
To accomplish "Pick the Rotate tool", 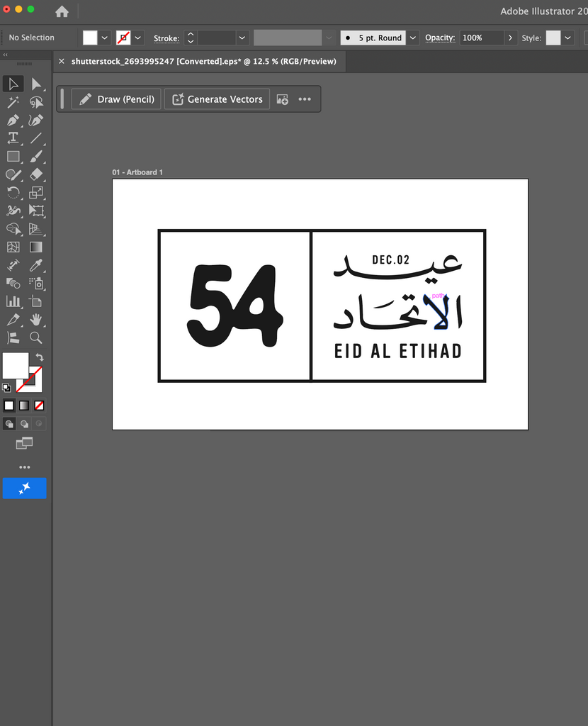I will coord(13,193).
